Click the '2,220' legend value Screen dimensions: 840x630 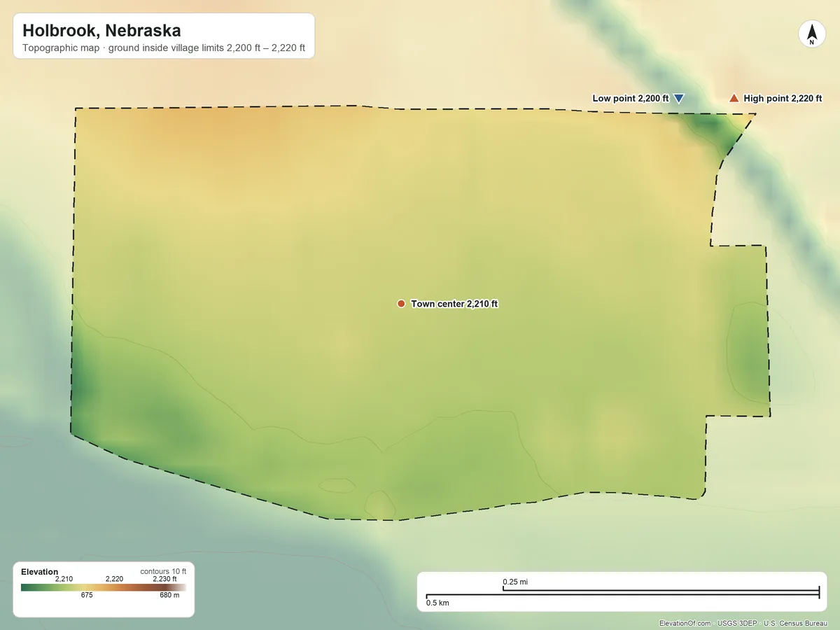click(114, 579)
